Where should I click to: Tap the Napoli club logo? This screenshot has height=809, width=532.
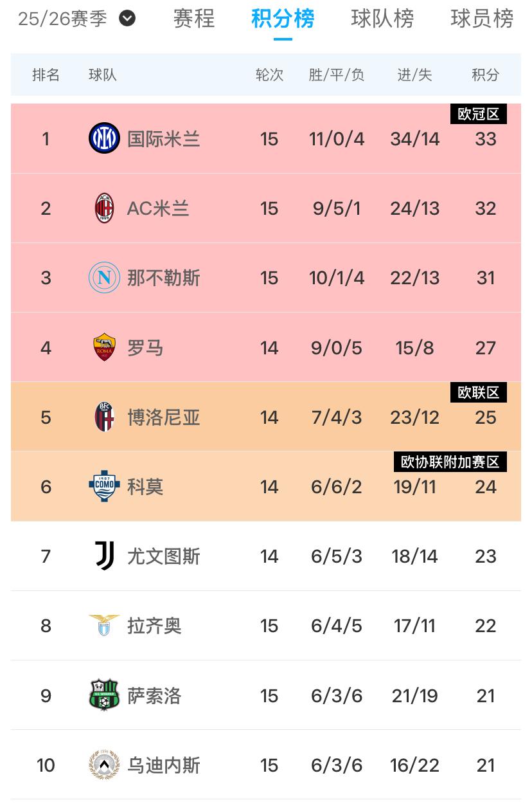point(104,278)
